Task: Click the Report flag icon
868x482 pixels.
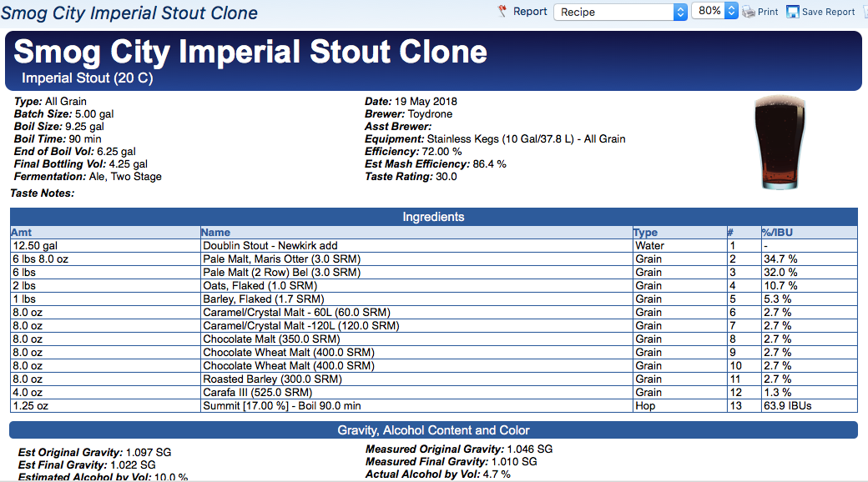Action: 502,12
